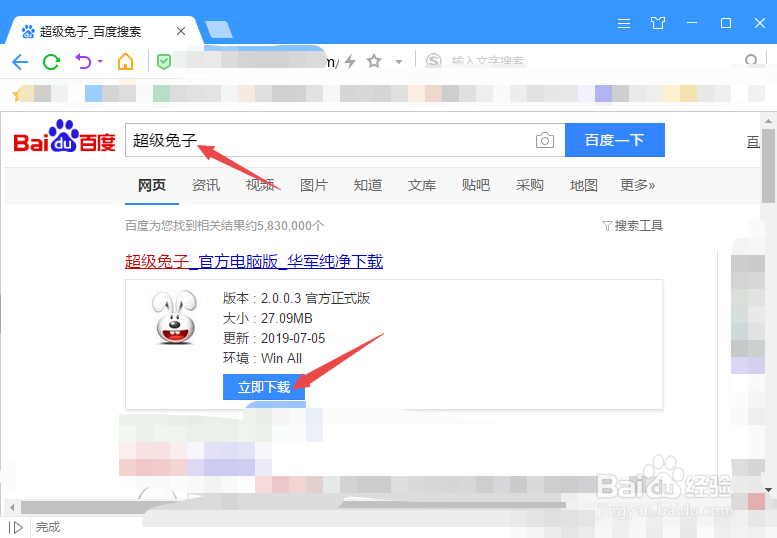Reload the page with green refresh icon
The height and width of the screenshot is (538, 777).
[x=52, y=62]
